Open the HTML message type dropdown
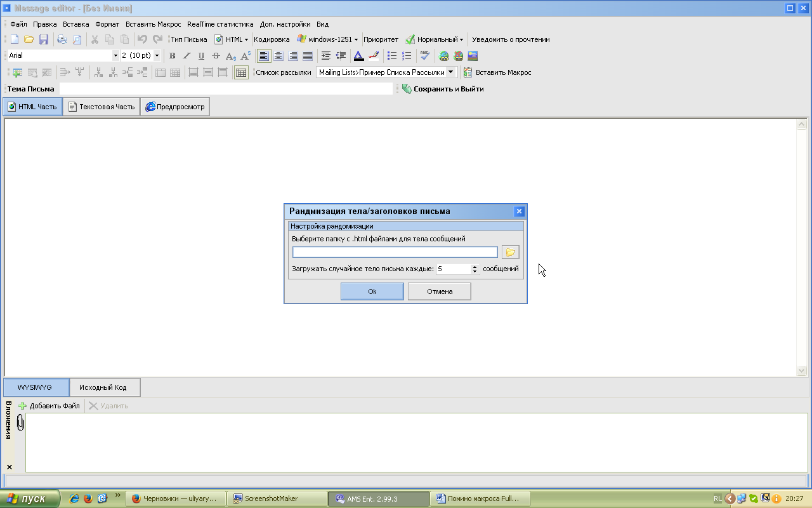This screenshot has width=812, height=508. tap(232, 39)
